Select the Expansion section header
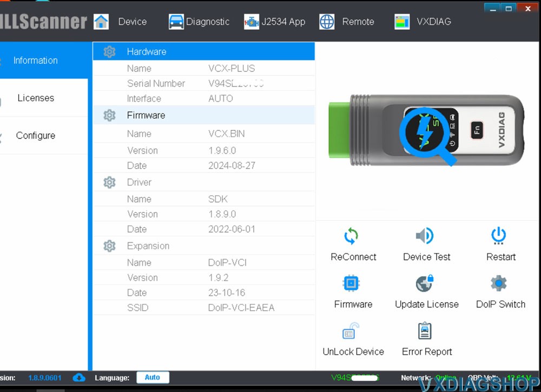The width and height of the screenshot is (541, 392). (203, 246)
